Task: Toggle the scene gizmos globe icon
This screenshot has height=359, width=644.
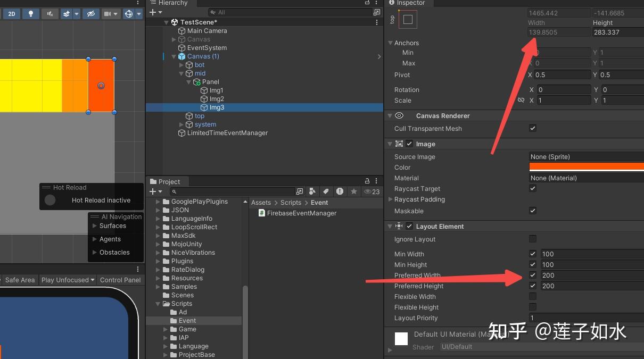Action: pos(129,14)
